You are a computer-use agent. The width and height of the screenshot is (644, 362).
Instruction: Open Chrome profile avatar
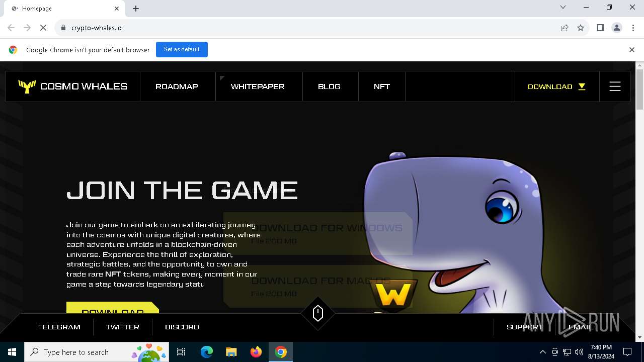(x=617, y=28)
